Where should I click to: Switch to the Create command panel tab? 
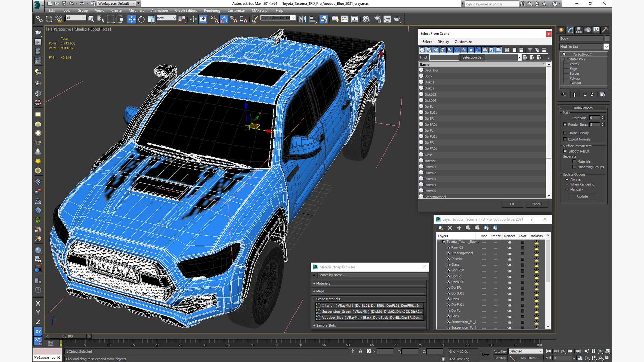coord(561,30)
